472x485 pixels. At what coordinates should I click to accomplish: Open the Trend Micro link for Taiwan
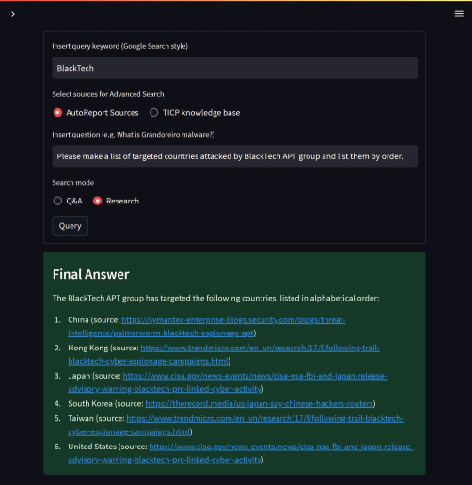pyautogui.click(x=236, y=425)
